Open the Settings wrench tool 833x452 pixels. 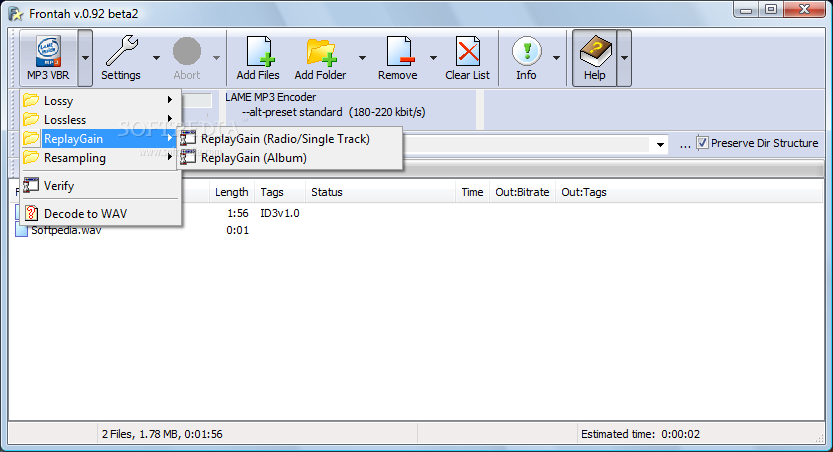(122, 52)
